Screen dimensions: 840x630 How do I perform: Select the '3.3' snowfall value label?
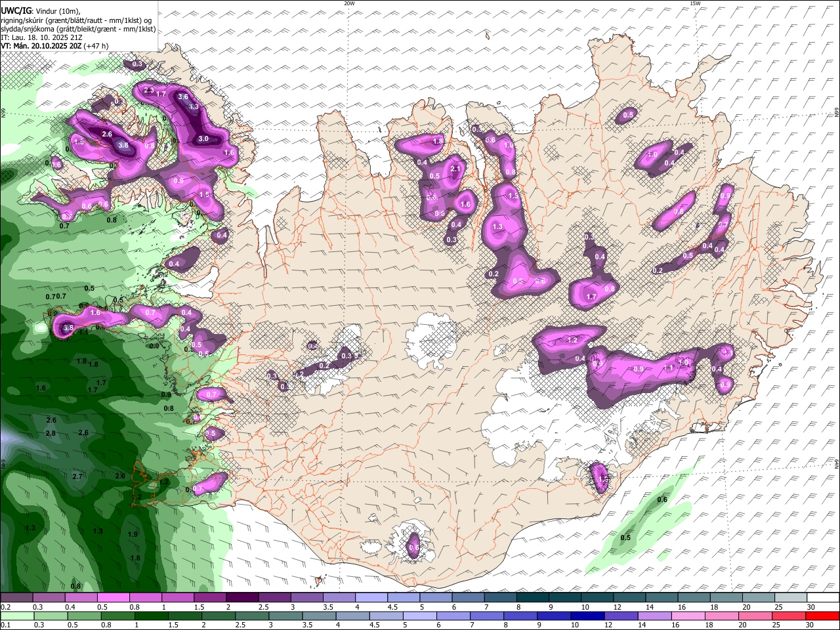194,106
